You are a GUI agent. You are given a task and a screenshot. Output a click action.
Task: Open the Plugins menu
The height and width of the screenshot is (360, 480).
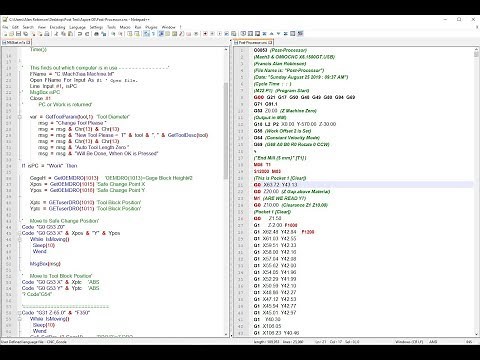pyautogui.click(x=151, y=27)
